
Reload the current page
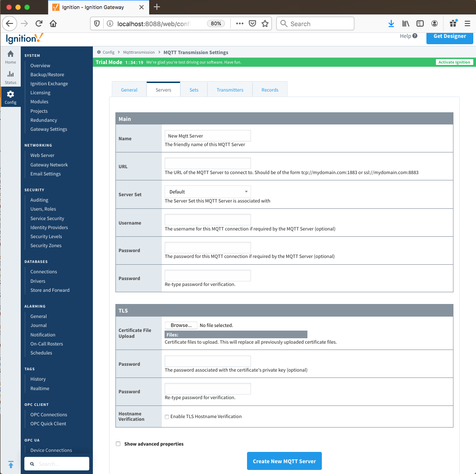click(39, 23)
